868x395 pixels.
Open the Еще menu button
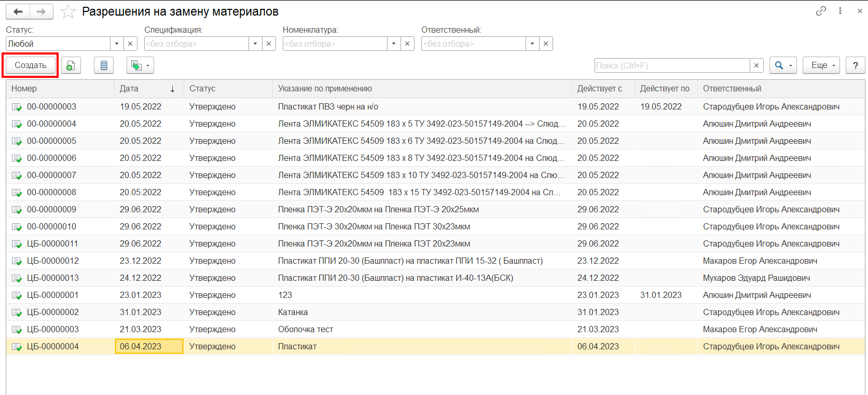tap(821, 65)
